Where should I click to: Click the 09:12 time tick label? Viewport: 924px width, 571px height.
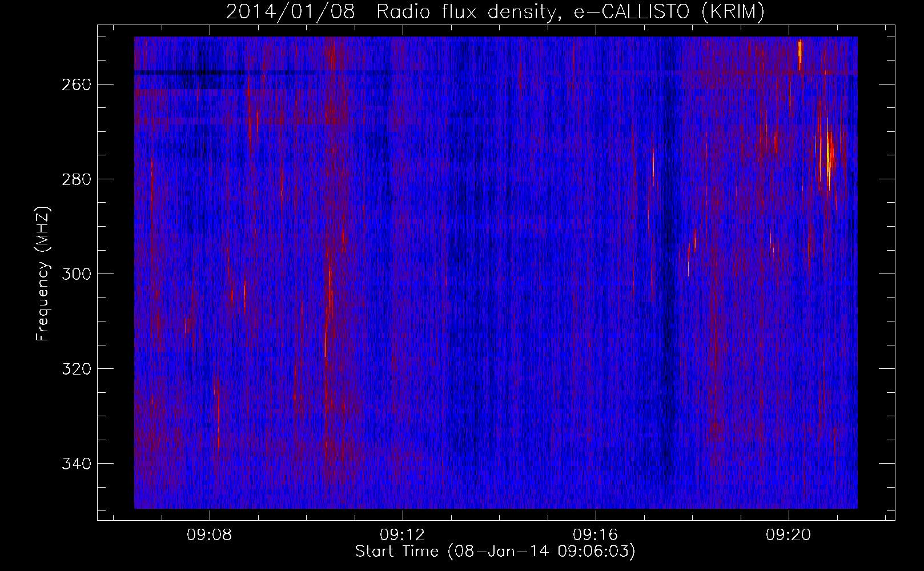(403, 535)
